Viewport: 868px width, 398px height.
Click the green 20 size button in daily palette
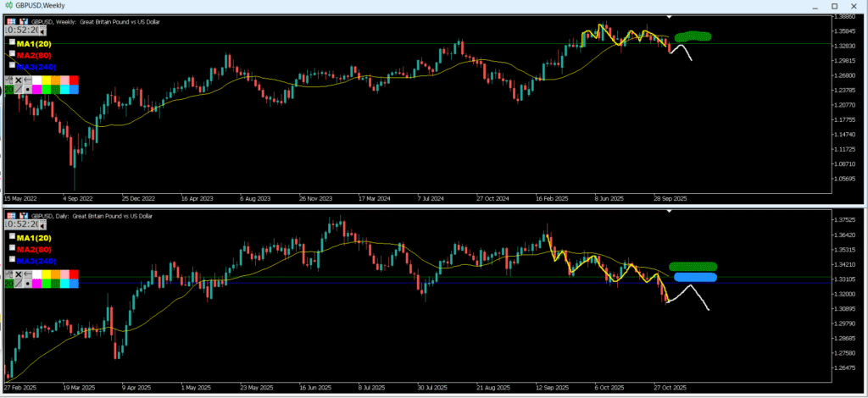coord(8,285)
